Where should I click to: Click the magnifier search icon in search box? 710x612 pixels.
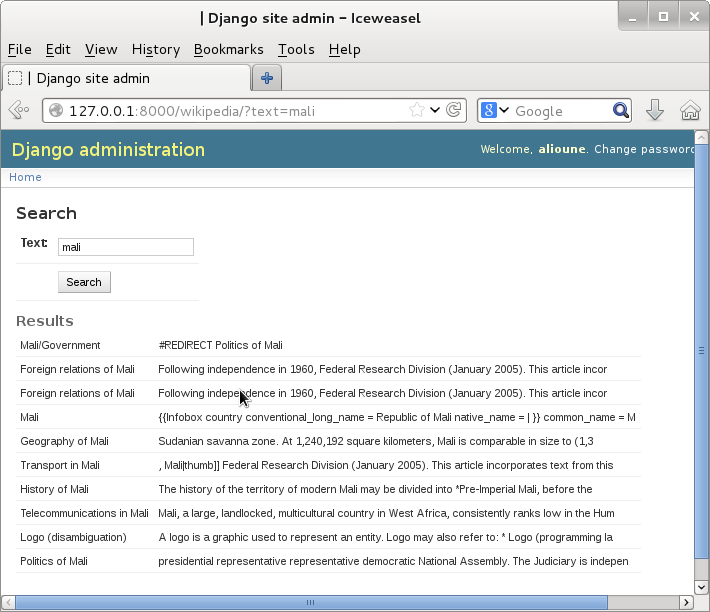620,110
